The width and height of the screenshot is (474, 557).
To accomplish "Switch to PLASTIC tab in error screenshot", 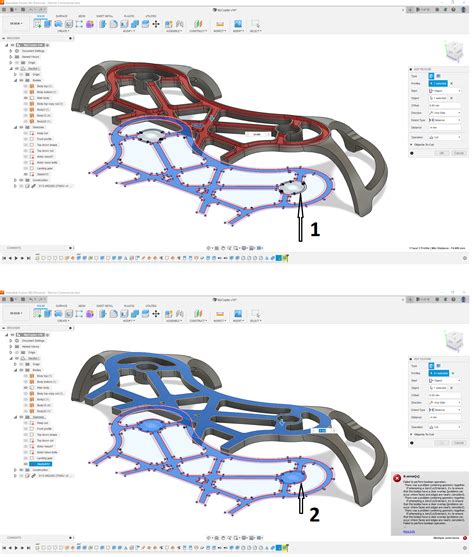I will (x=129, y=306).
